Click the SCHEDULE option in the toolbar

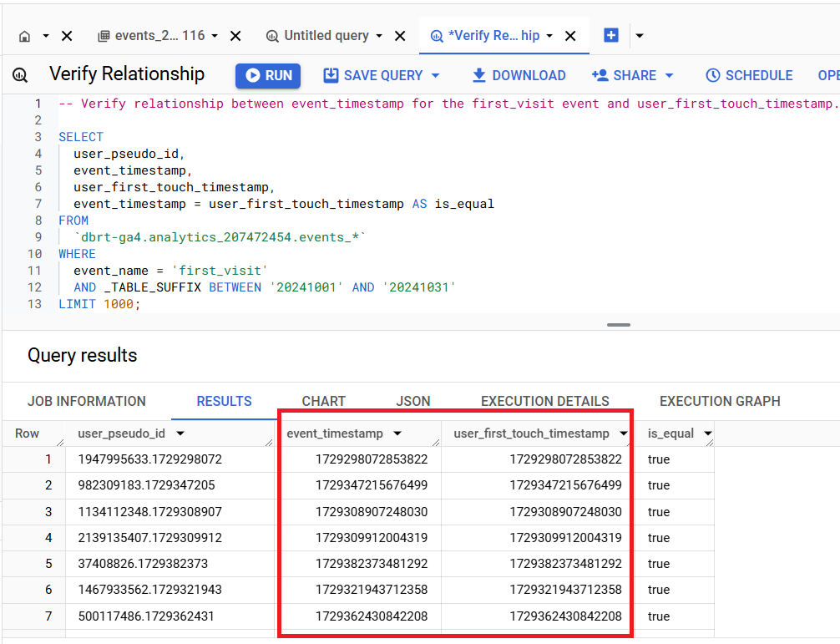coord(749,74)
